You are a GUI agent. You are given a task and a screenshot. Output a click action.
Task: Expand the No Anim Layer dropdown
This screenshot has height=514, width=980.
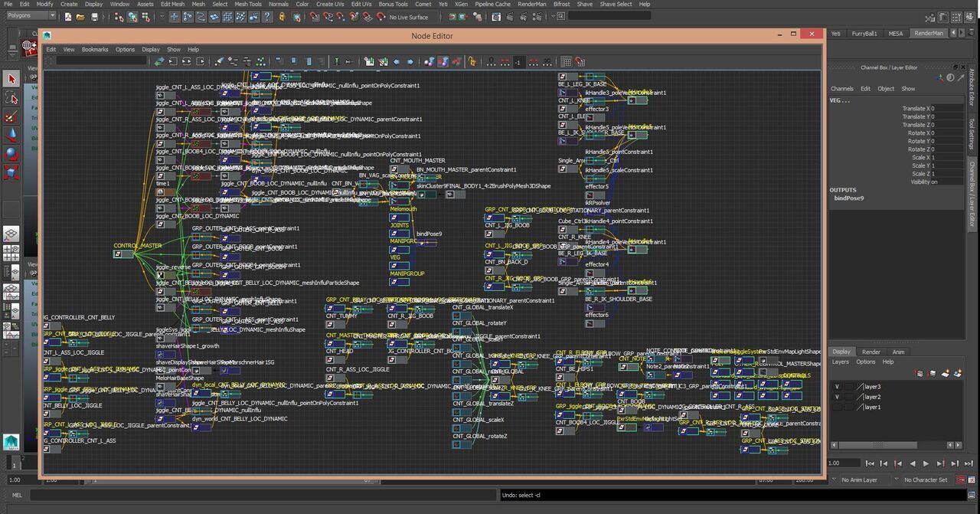(859, 480)
